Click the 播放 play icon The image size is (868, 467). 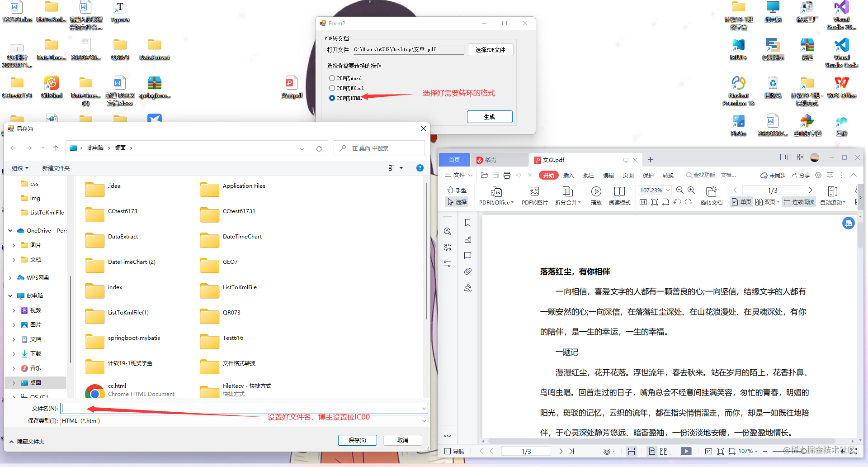pyautogui.click(x=596, y=191)
